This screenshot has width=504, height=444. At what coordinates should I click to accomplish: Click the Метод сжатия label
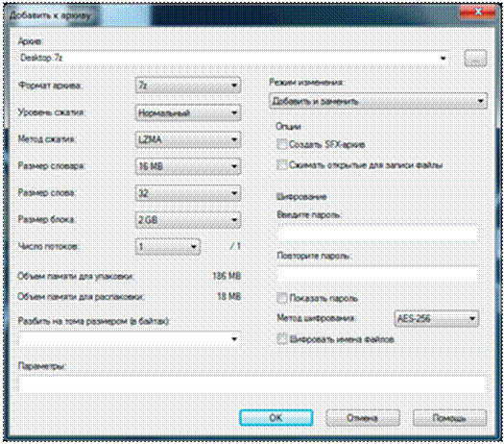47,139
